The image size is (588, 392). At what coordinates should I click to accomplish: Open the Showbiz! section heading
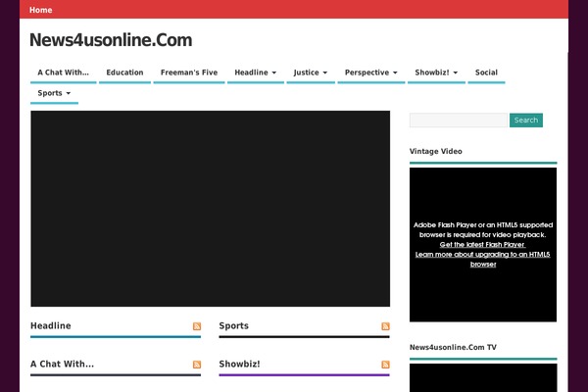click(239, 364)
